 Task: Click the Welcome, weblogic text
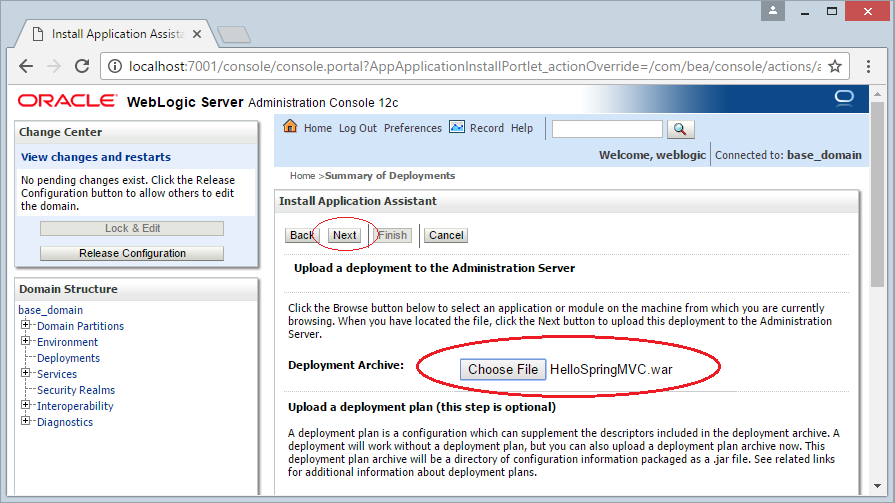pos(652,155)
